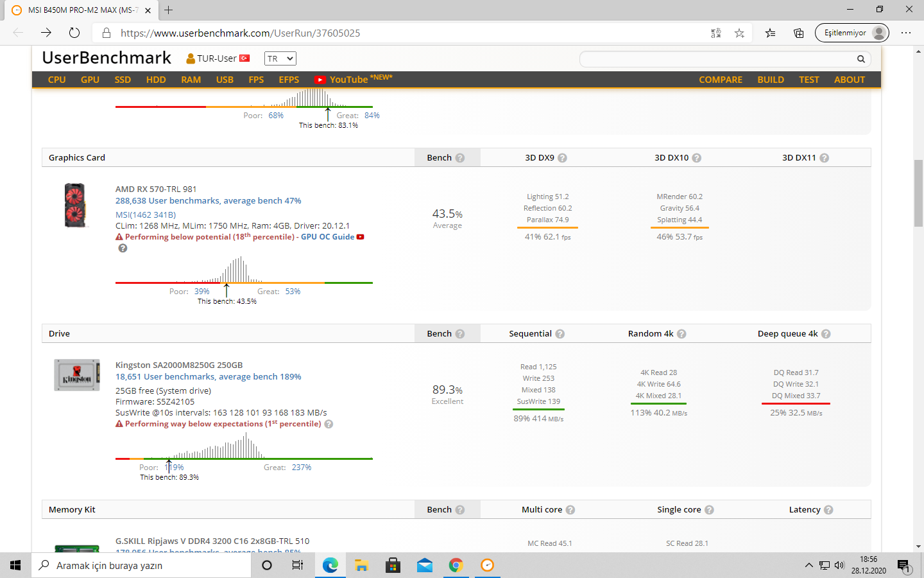Open help icon next to Latency
Viewport: 924px width, 578px height.
click(828, 510)
